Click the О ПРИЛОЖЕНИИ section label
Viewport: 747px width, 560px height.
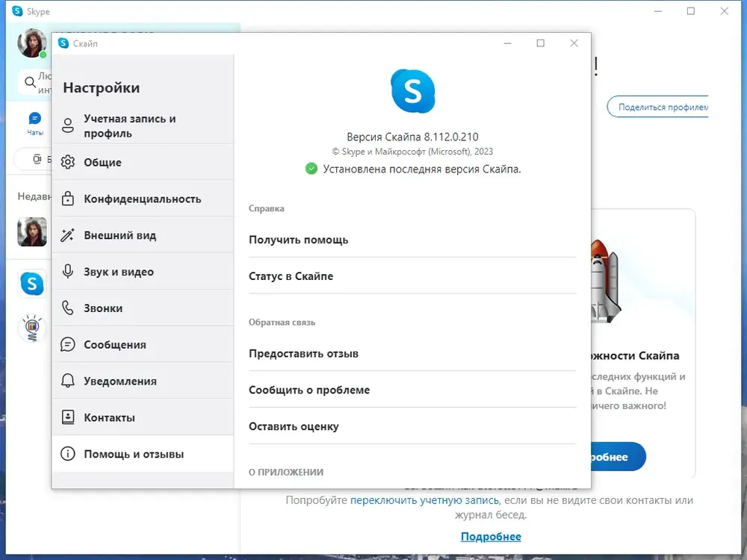286,472
